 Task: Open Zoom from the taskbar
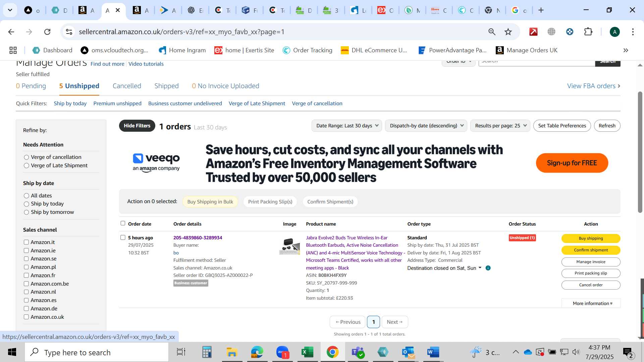tap(282, 352)
